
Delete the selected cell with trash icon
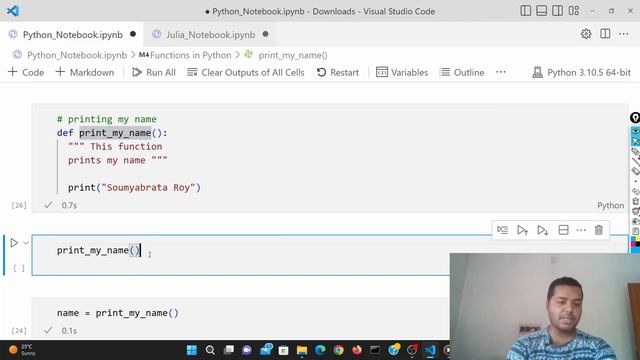[x=599, y=230]
